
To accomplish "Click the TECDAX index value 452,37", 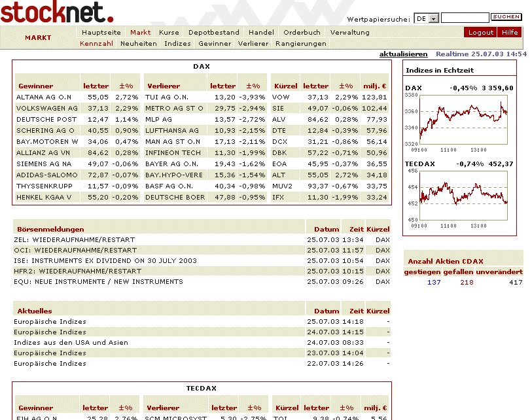I will (501, 164).
